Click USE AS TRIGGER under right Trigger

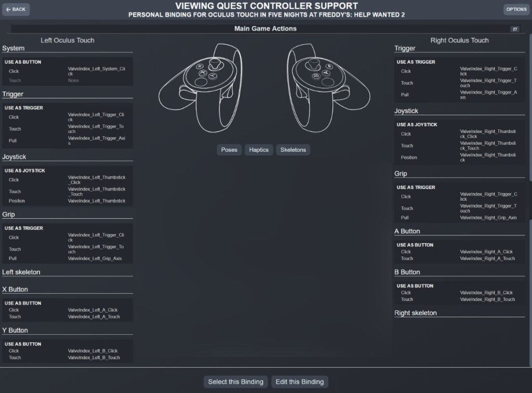(x=416, y=62)
